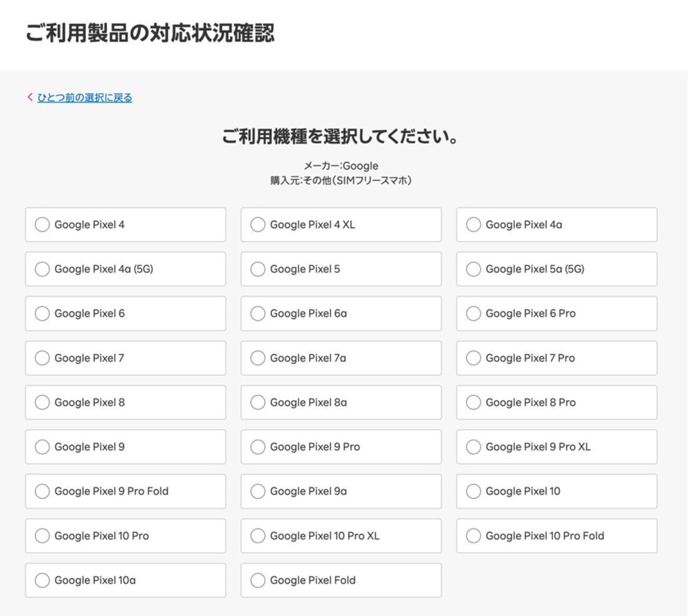Select the Google Pixel 6 radio
Viewport: 688px width, 616px height.
pyautogui.click(x=126, y=313)
